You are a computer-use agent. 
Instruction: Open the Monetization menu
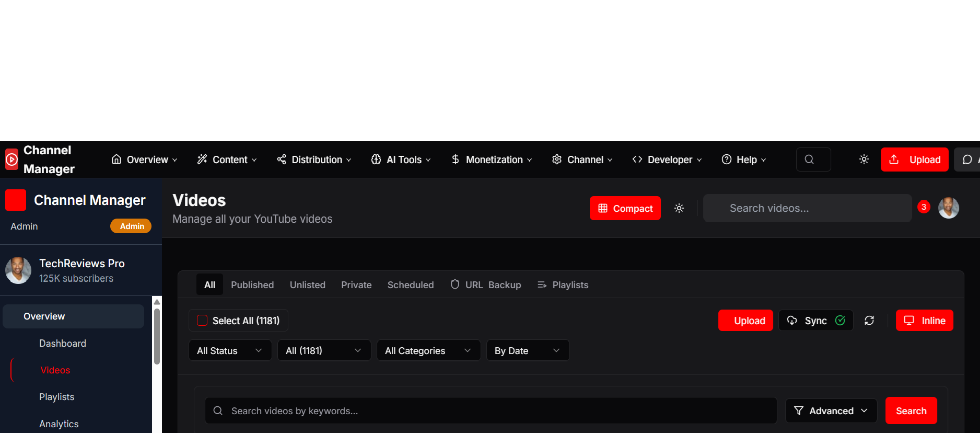pos(492,159)
